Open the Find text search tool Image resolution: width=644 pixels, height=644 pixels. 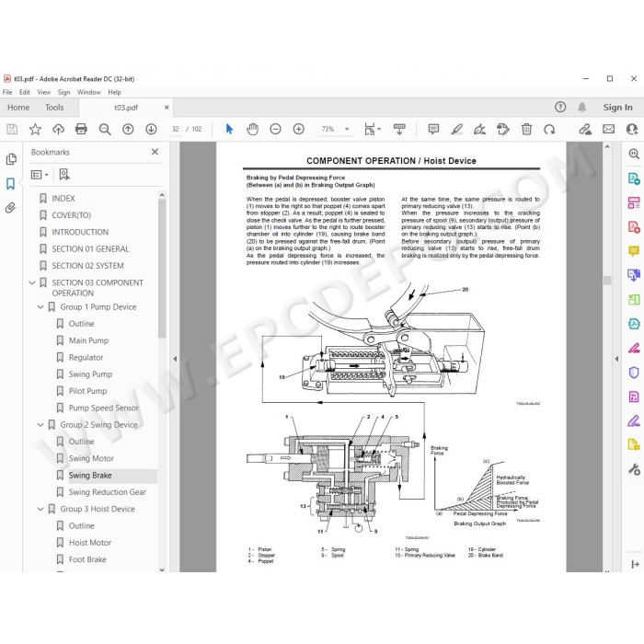105,130
